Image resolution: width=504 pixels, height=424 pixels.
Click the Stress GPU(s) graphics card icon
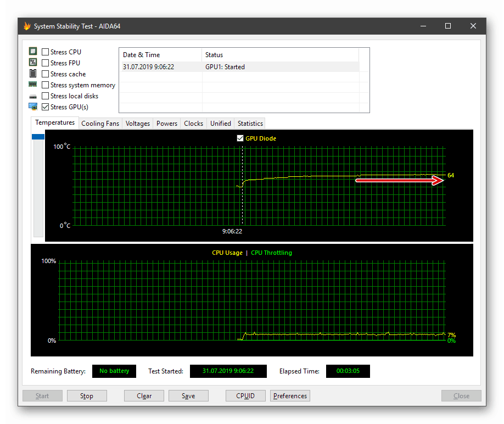tap(33, 106)
